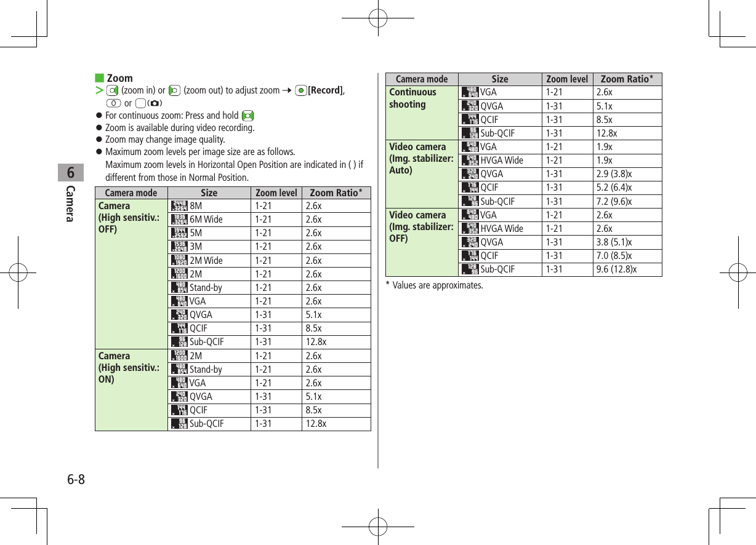
Task: Click the '6M Wide' size label
Action: (x=206, y=220)
